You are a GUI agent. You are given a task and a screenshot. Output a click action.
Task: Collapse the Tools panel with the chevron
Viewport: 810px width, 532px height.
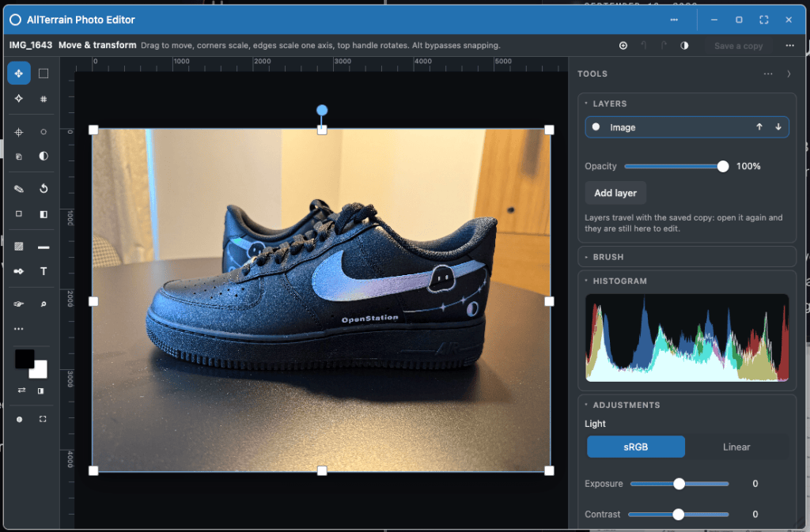tap(789, 74)
